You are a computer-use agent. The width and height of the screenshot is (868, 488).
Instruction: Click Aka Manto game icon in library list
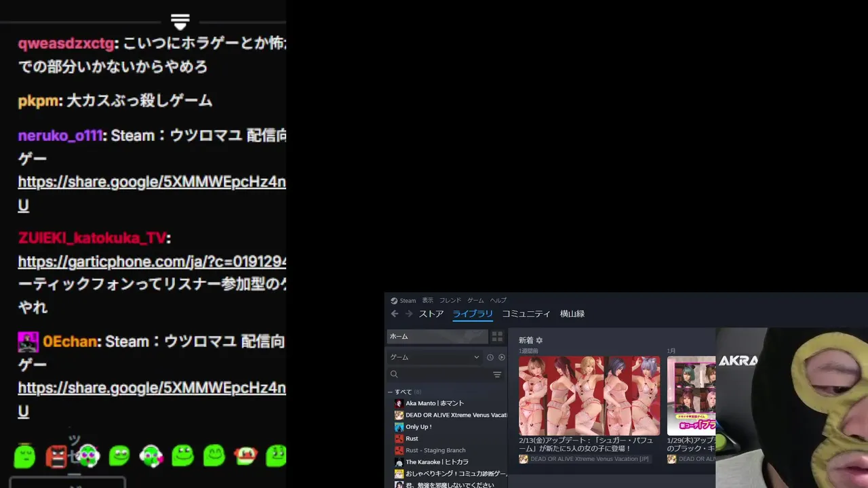399,403
